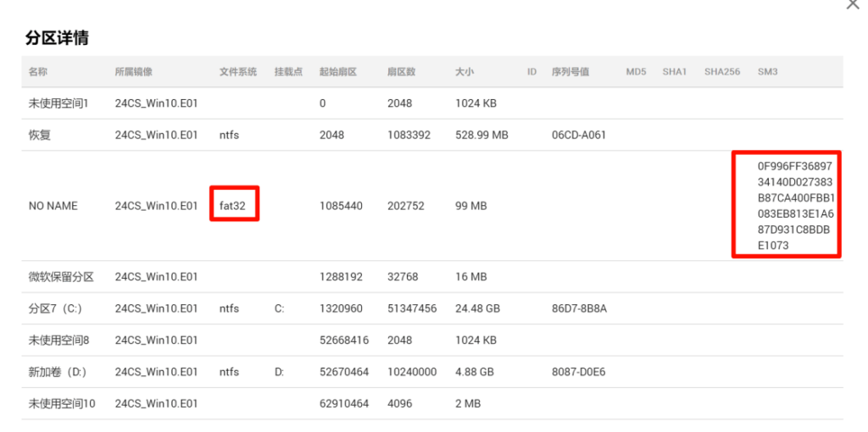868x432 pixels.
Task: Click the 未使用空间10 row name
Action: click(62, 404)
